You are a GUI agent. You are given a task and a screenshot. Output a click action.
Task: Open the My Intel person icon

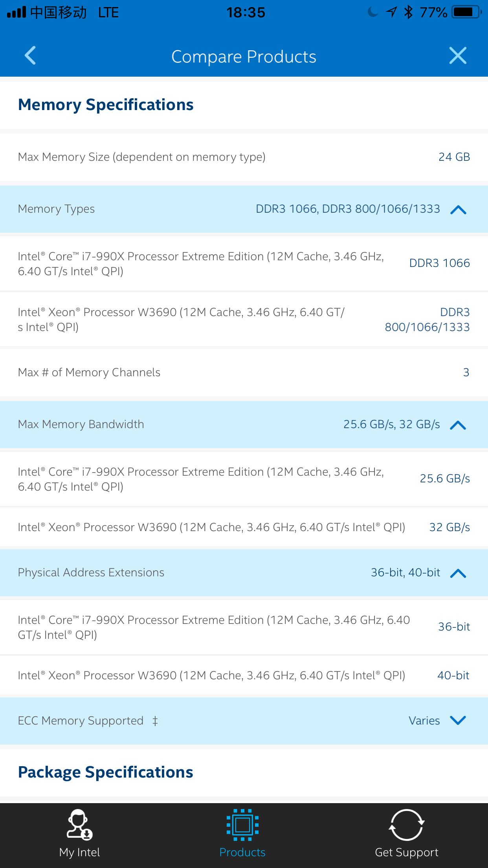click(x=79, y=824)
